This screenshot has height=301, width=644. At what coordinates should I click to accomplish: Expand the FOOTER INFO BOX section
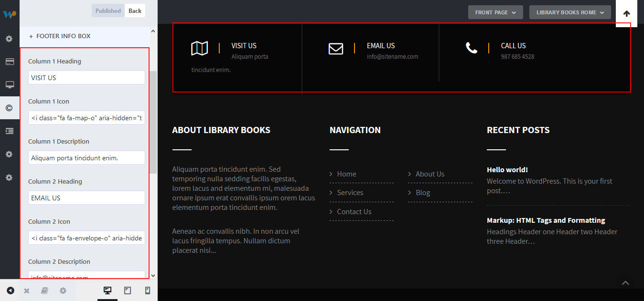[85, 36]
